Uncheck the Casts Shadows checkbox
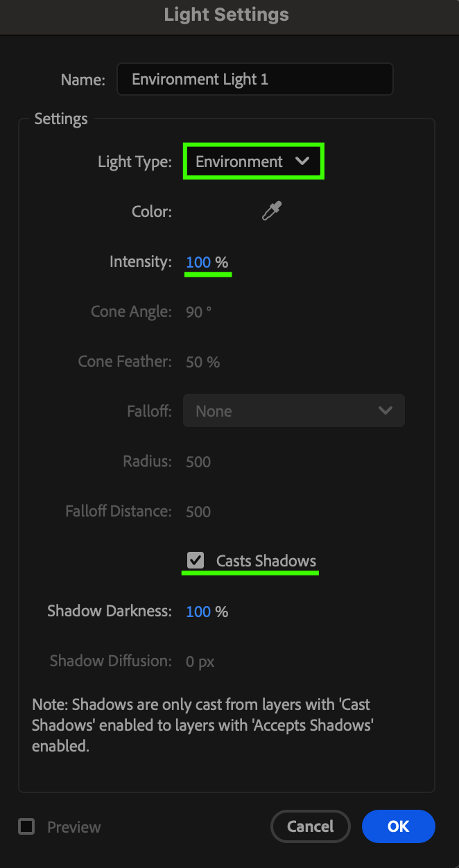The width and height of the screenshot is (459, 868). (196, 560)
